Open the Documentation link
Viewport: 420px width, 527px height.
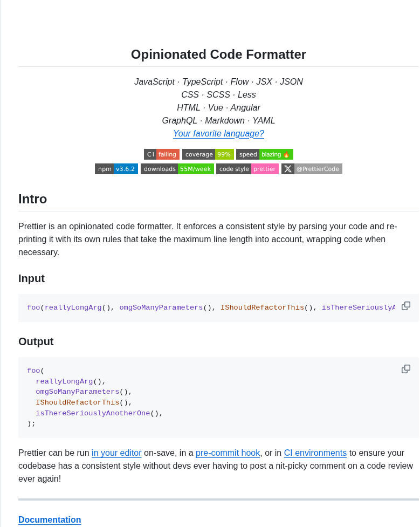50,520
